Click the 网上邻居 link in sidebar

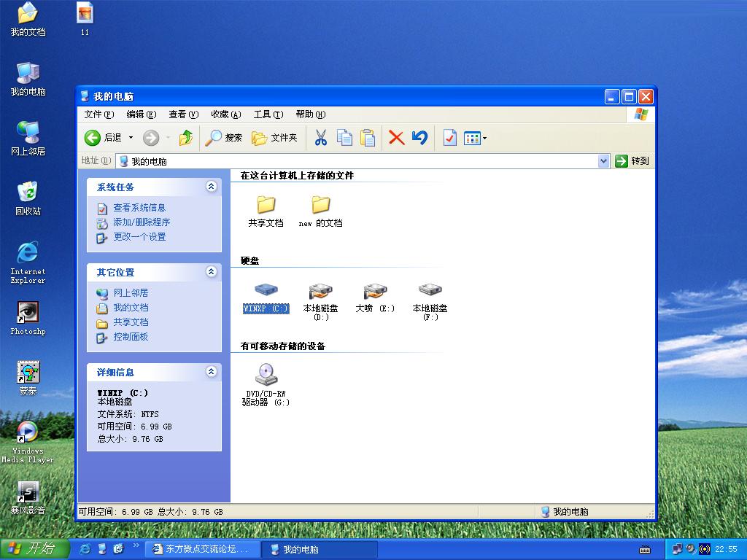tap(131, 293)
